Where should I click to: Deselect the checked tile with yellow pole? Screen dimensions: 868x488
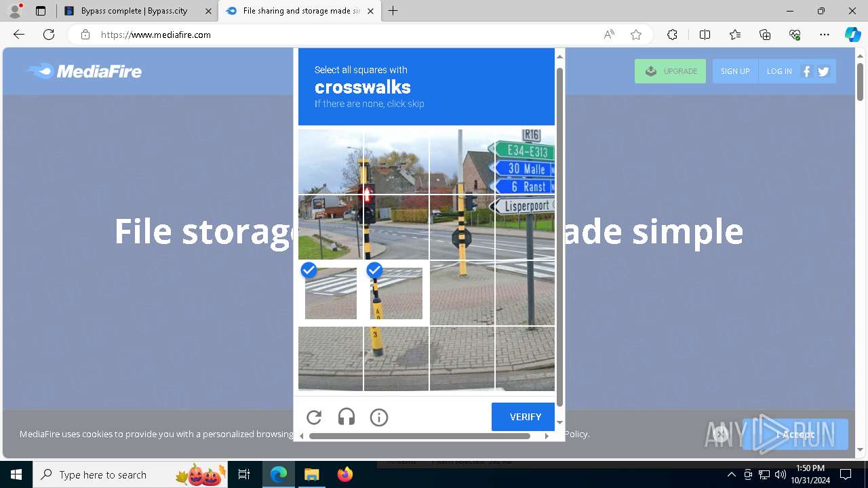point(396,293)
